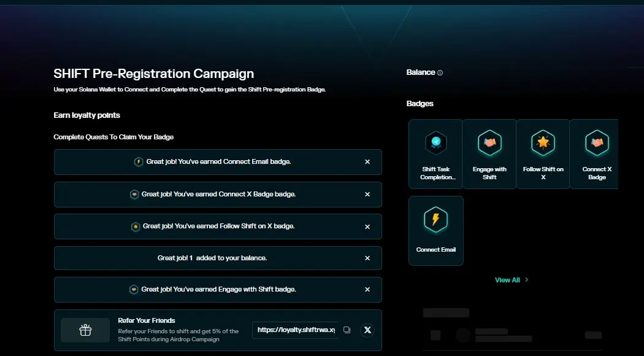Close the Follow Shift on X notification
This screenshot has height=356, width=644.
pos(367,226)
